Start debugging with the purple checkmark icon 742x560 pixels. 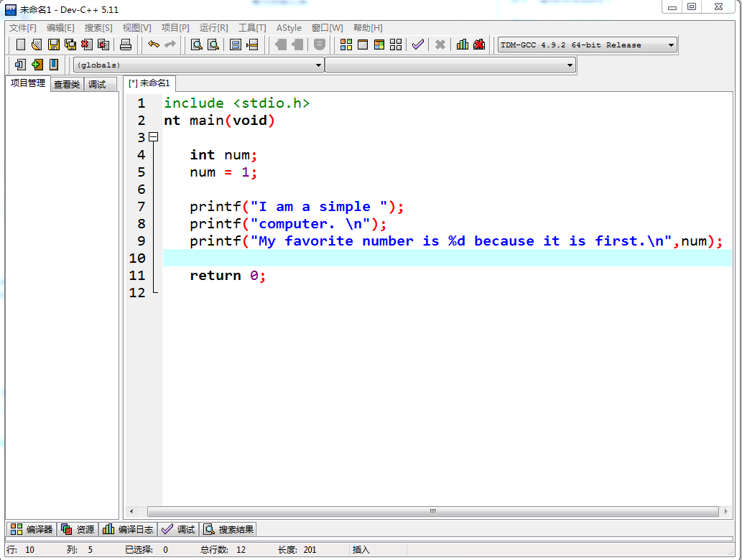(417, 45)
